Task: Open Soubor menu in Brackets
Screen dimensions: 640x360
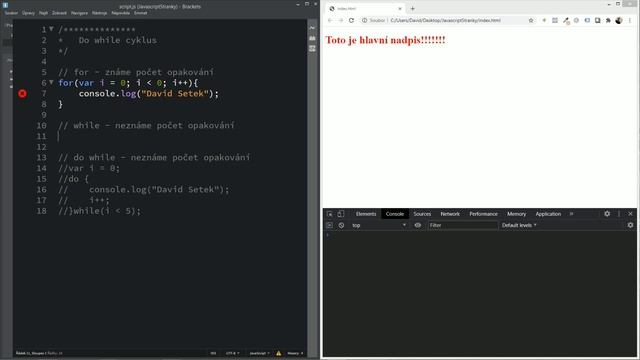Action: pos(11,13)
